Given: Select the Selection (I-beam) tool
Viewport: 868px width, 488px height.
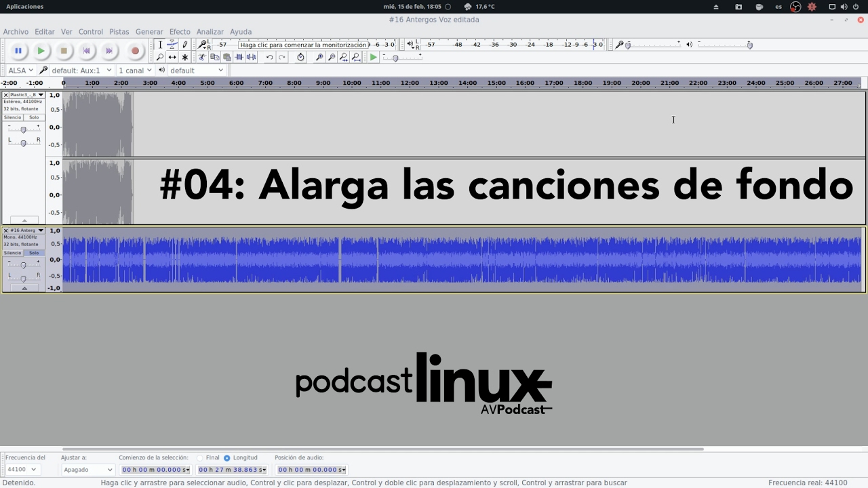Looking at the screenshot, I should point(160,45).
